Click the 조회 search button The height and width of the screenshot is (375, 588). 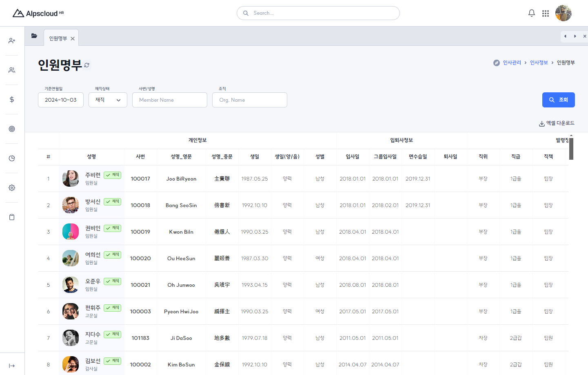[558, 100]
